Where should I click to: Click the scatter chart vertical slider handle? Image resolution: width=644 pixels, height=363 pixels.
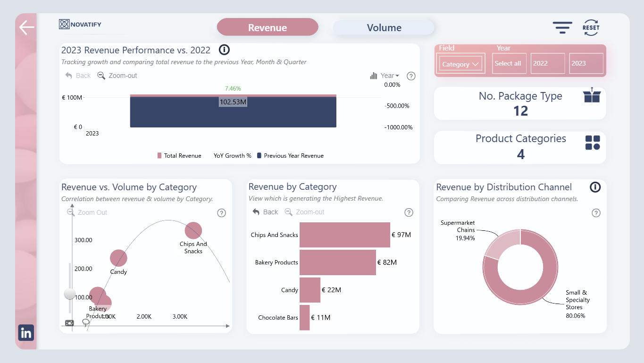pos(70,294)
